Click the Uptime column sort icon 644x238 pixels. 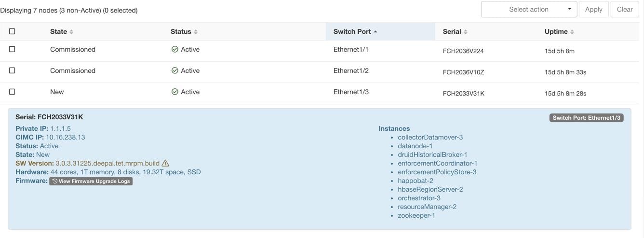click(572, 32)
